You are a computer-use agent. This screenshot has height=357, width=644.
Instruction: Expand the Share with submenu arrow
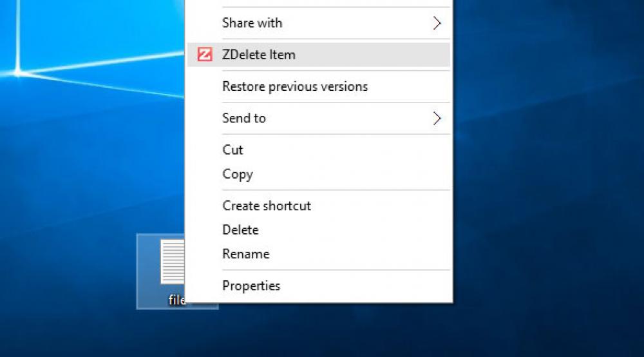[x=437, y=23]
